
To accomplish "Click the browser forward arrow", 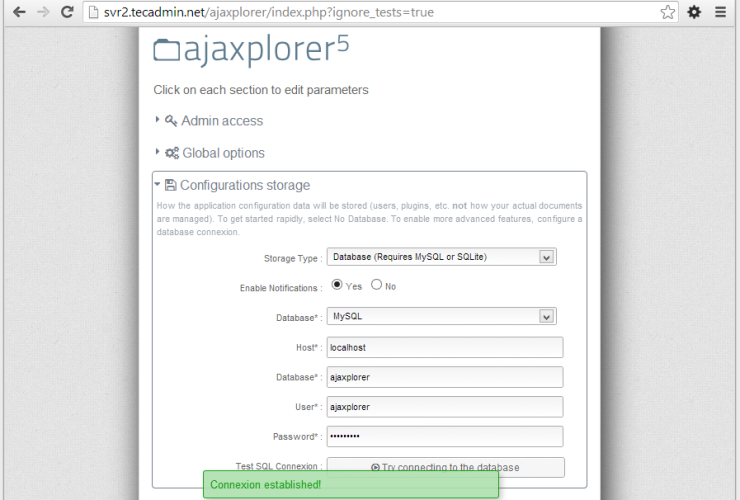I will coord(42,12).
